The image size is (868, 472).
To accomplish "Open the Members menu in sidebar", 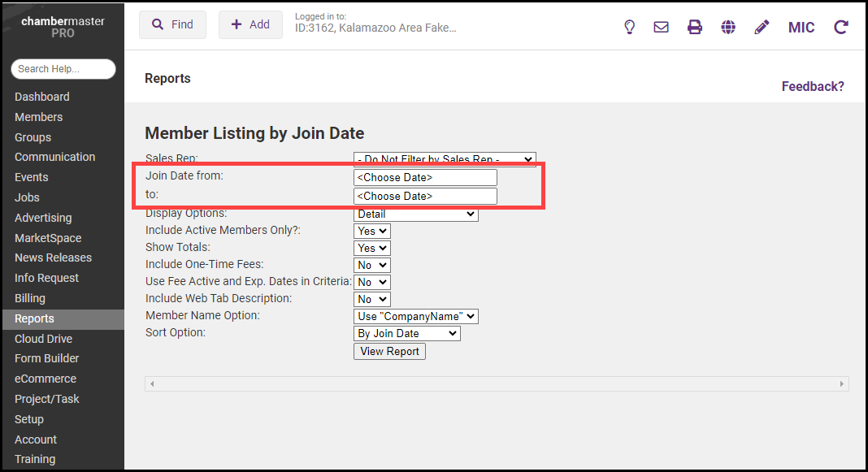I will (38, 117).
